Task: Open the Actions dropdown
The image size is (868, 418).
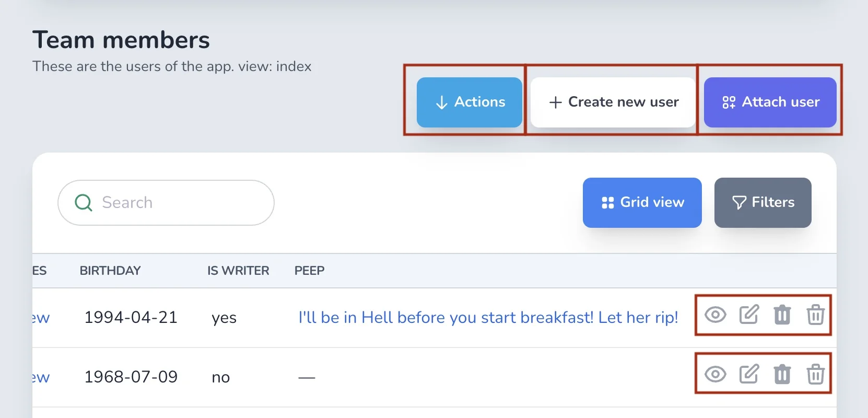Action: click(x=470, y=102)
